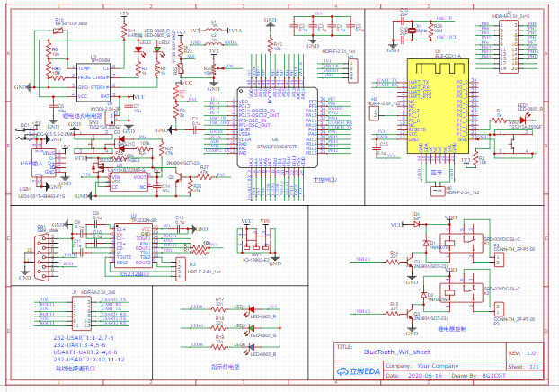Viewport: 559px width, 392px height.
Task: Click the BlueTooth_WX_sheet title text
Action: tap(396, 352)
